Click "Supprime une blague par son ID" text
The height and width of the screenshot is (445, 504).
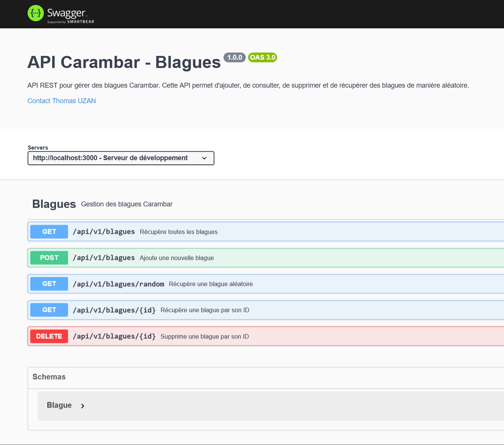pyautogui.click(x=205, y=337)
